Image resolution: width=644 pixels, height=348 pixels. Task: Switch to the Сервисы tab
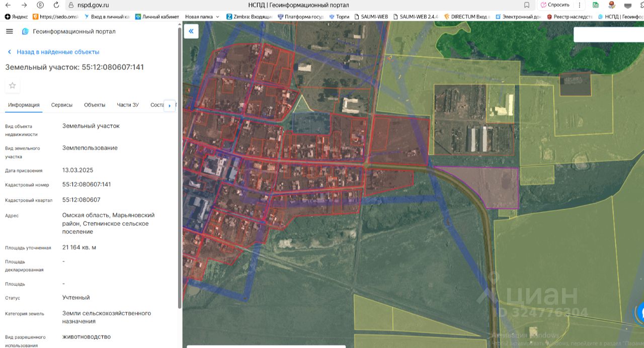[x=61, y=105]
